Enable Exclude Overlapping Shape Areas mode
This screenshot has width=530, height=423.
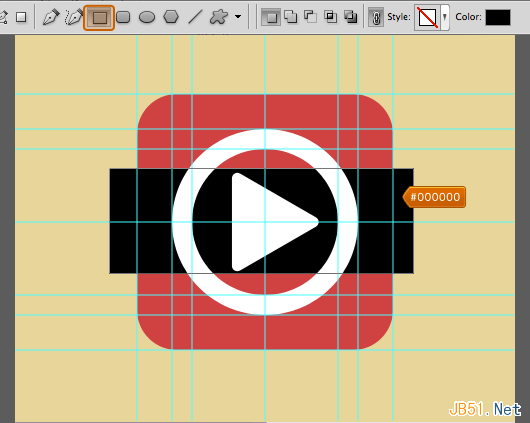(x=351, y=17)
